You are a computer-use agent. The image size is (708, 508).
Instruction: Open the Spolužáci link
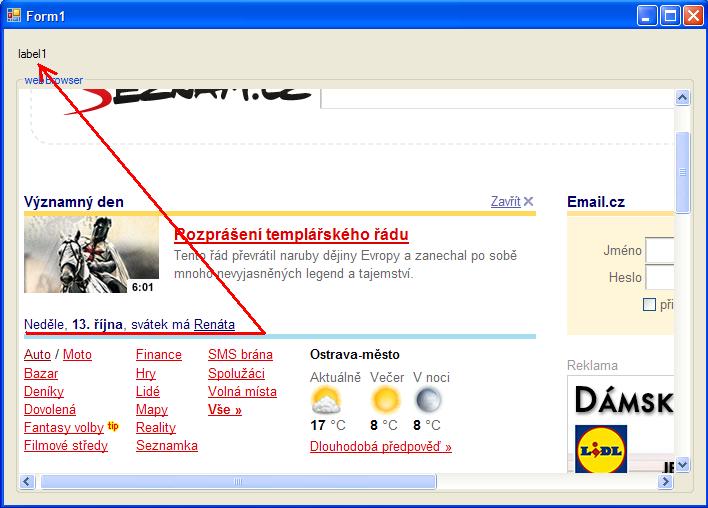click(x=236, y=373)
